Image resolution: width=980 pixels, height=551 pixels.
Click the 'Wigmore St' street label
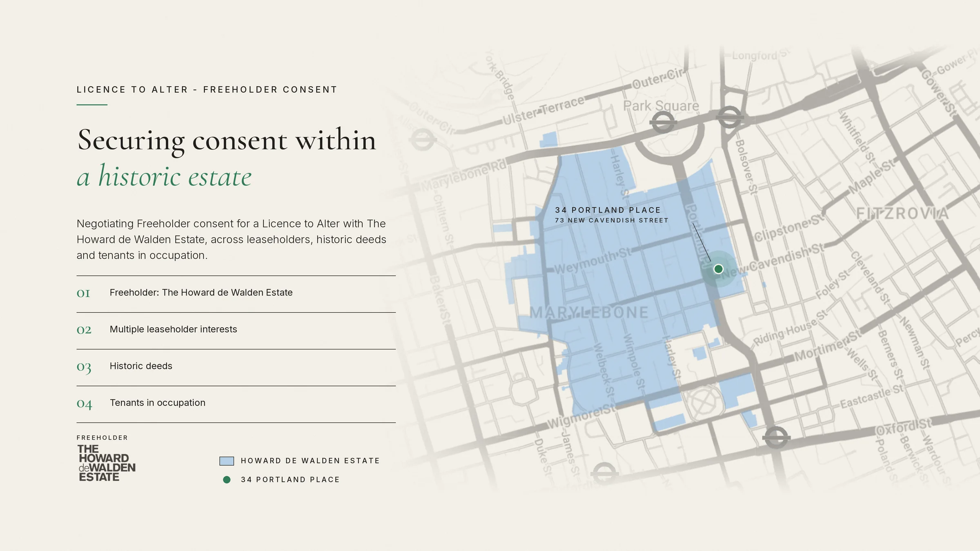coord(582,416)
